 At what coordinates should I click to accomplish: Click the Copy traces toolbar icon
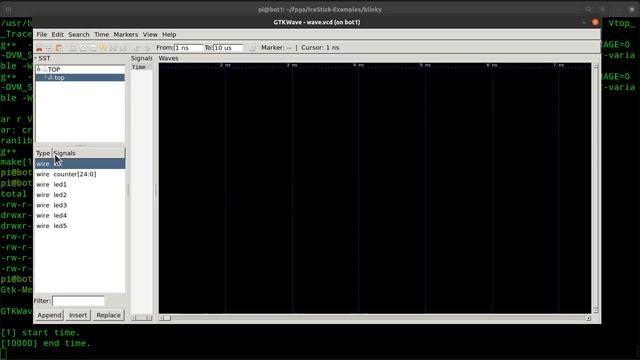click(49, 48)
